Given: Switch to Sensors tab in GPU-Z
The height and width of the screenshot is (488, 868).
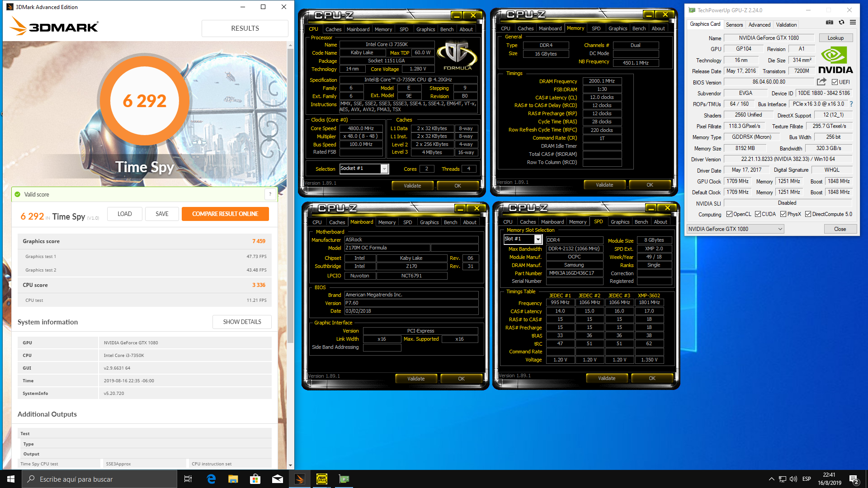Looking at the screenshot, I should coord(734,25).
